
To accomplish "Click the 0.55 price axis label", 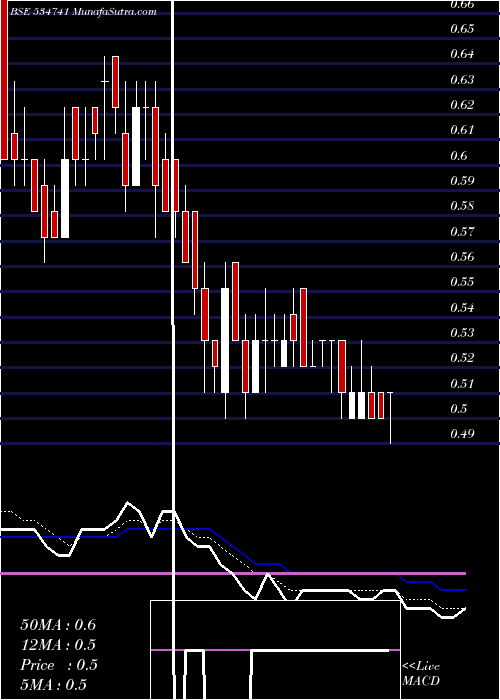I will tap(462, 283).
